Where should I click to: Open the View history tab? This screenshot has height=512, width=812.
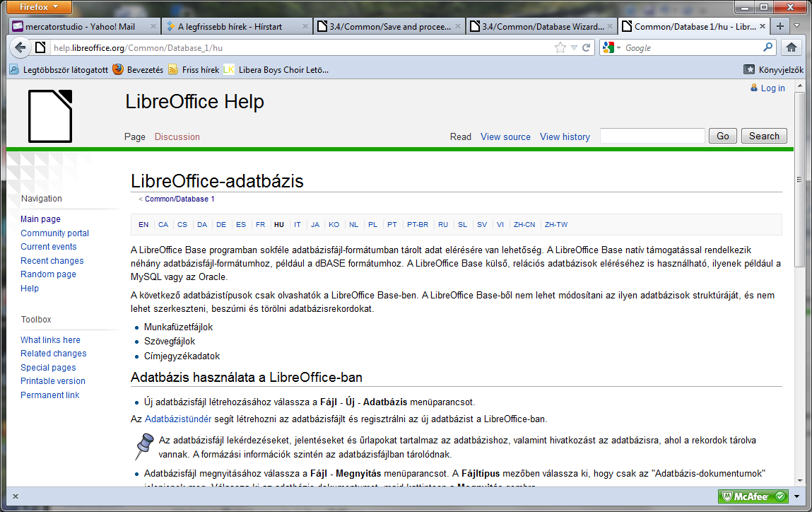[x=565, y=136]
